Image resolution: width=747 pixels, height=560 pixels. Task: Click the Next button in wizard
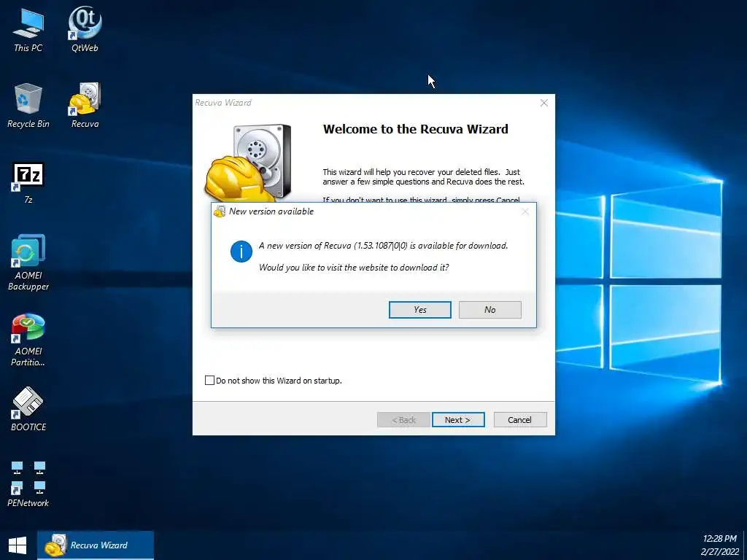click(458, 420)
